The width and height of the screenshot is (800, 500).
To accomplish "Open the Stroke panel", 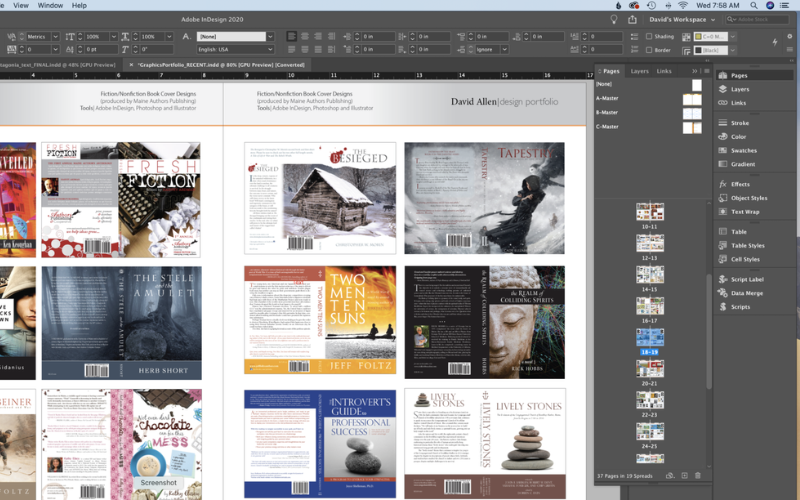I will pos(739,123).
